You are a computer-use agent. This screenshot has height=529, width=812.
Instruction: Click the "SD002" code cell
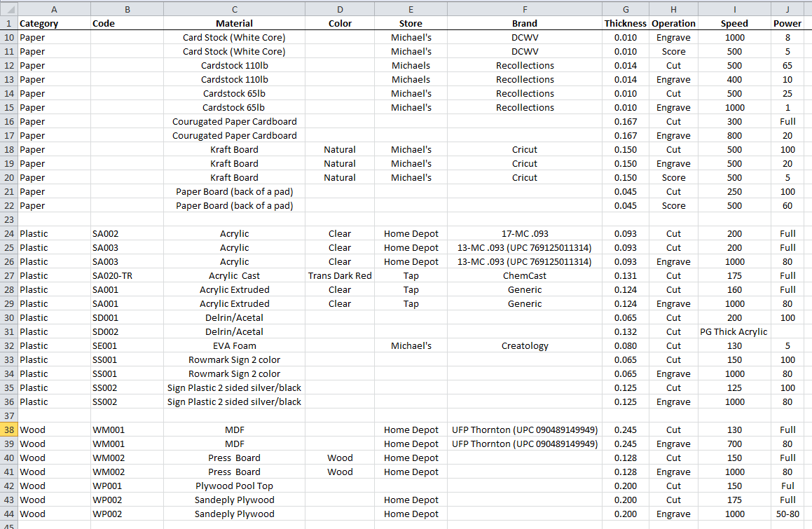pos(128,332)
